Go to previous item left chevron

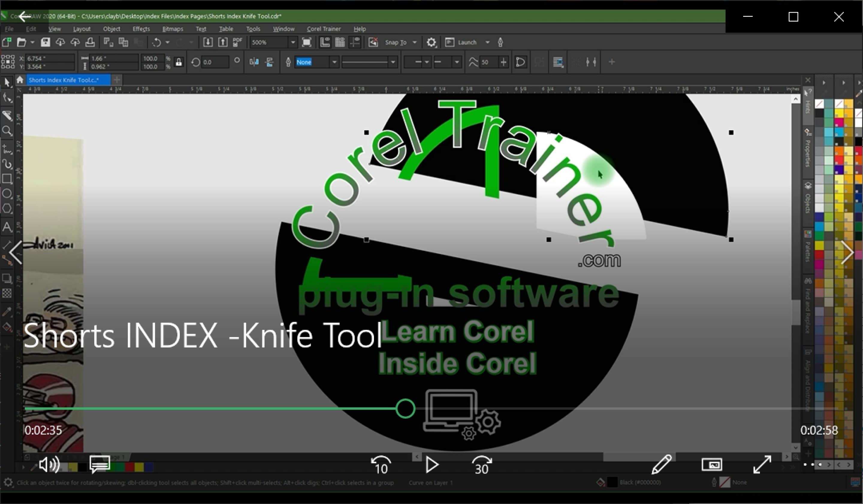pos(15,252)
